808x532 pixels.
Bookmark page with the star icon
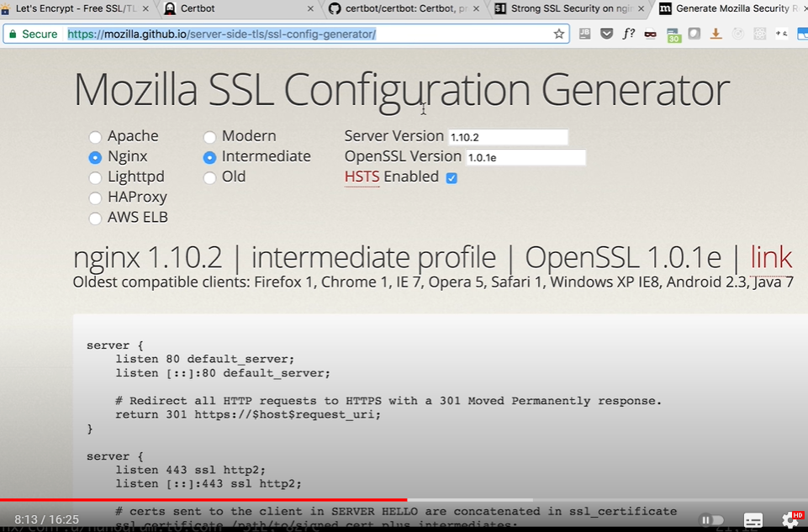tap(558, 34)
